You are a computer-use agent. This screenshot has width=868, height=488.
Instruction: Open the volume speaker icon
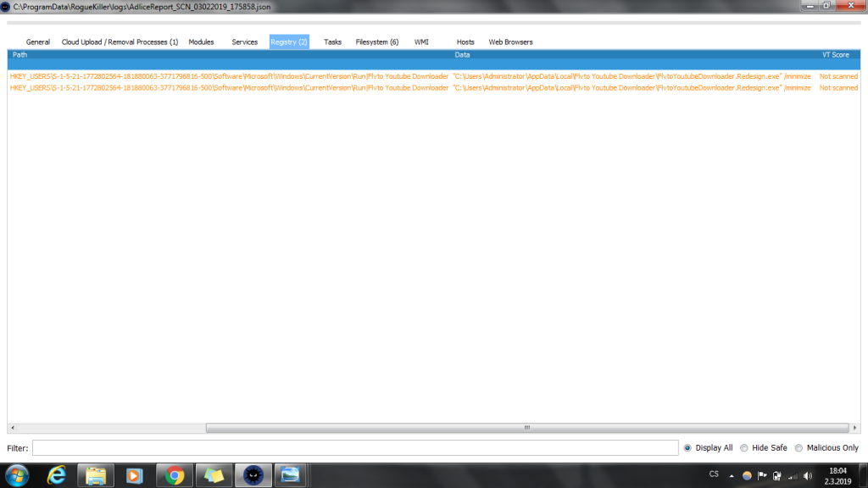pyautogui.click(x=808, y=476)
